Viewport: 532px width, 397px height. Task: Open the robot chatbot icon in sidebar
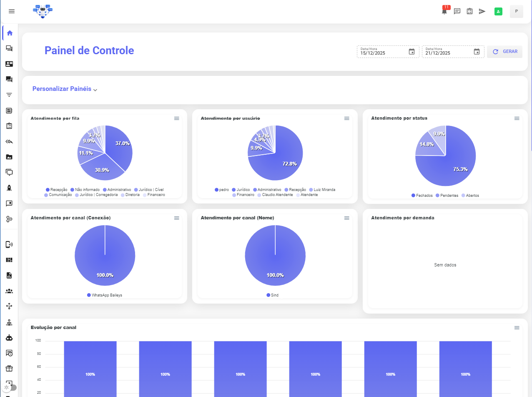pos(9,338)
